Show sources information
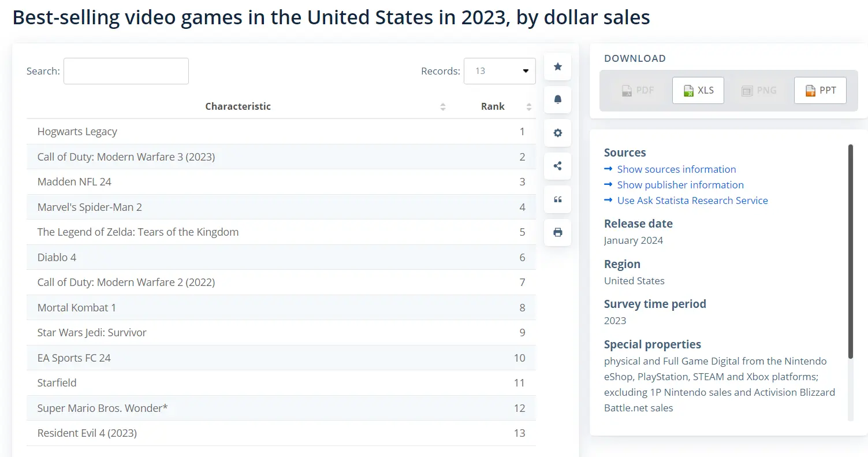This screenshot has width=868, height=457. [676, 169]
